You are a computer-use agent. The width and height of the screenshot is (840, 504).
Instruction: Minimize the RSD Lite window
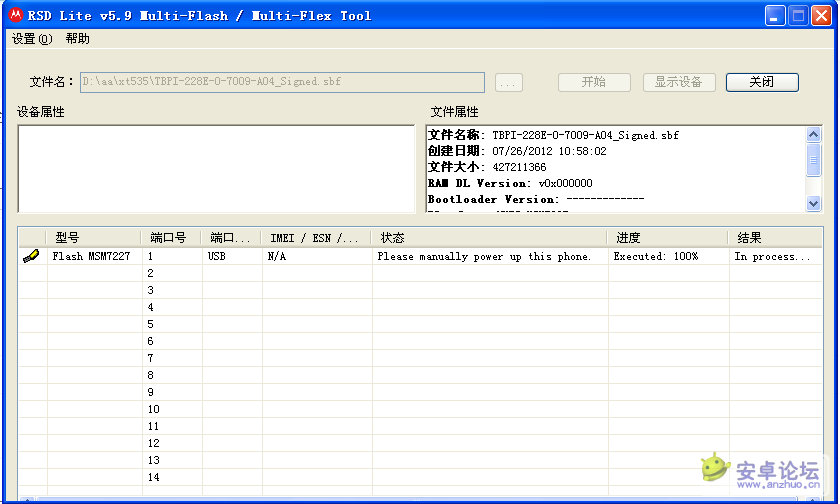tap(775, 16)
